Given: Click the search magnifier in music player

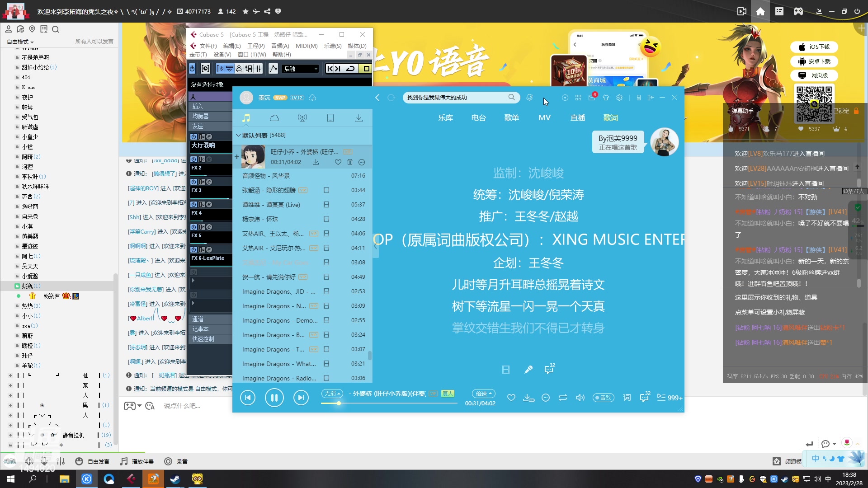Looking at the screenshot, I should (x=511, y=97).
